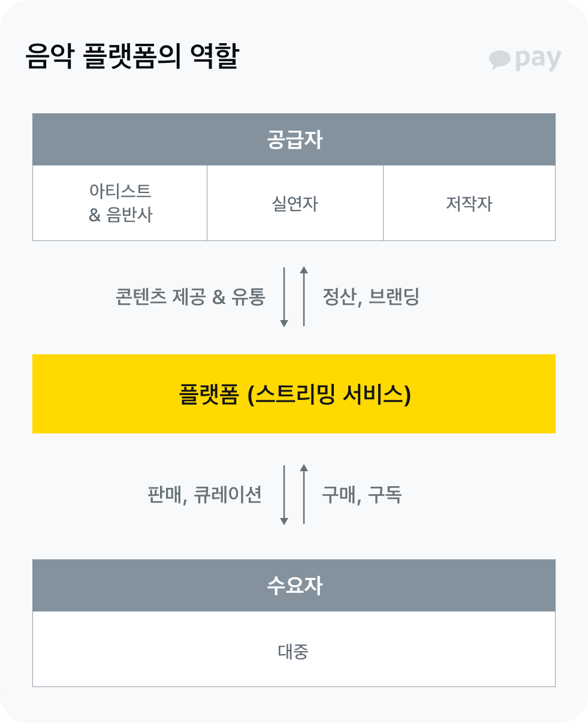Select the 수요자 header bar

pos(294,586)
